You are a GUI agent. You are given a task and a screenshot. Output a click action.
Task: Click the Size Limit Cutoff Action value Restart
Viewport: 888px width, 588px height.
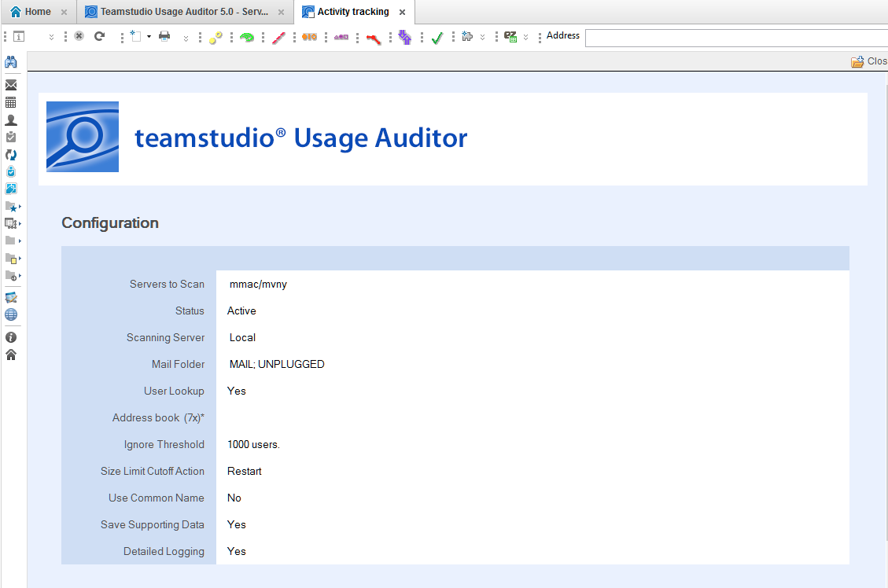point(244,471)
